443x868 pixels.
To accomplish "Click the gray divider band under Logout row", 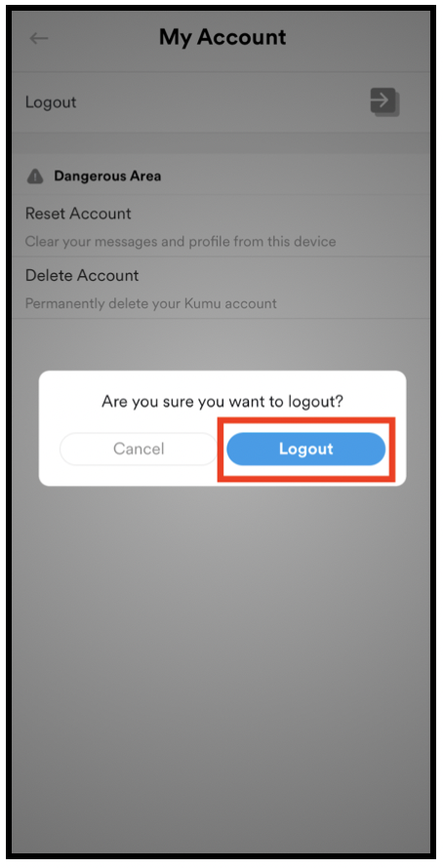I will point(221,143).
